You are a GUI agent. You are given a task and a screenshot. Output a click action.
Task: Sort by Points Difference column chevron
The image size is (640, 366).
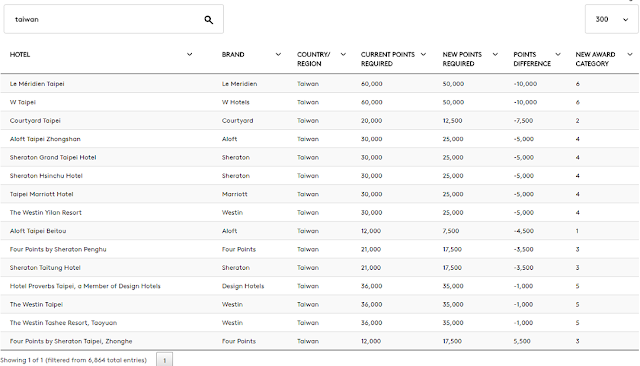[558, 54]
